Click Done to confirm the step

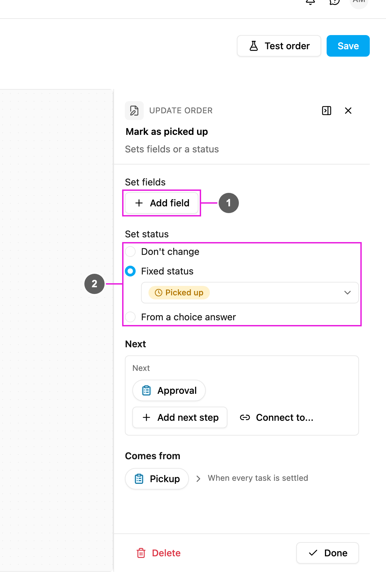coord(328,553)
